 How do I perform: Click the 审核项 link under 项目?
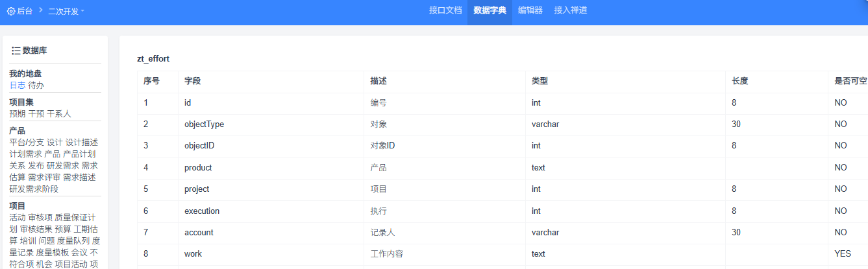pyautogui.click(x=40, y=217)
